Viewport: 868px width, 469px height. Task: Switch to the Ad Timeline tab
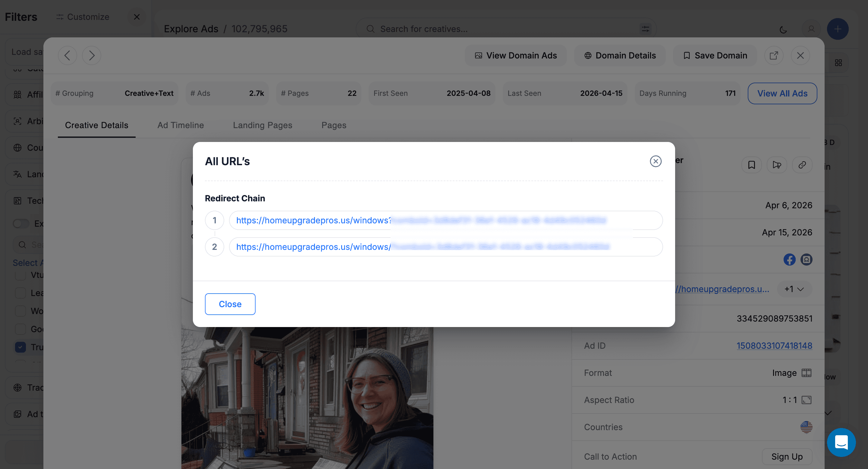pos(181,125)
